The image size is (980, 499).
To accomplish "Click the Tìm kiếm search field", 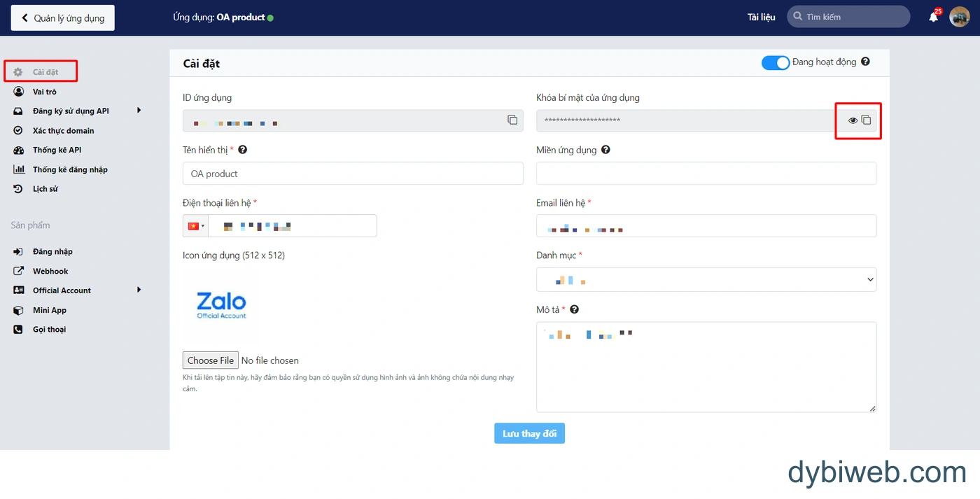I will [848, 17].
